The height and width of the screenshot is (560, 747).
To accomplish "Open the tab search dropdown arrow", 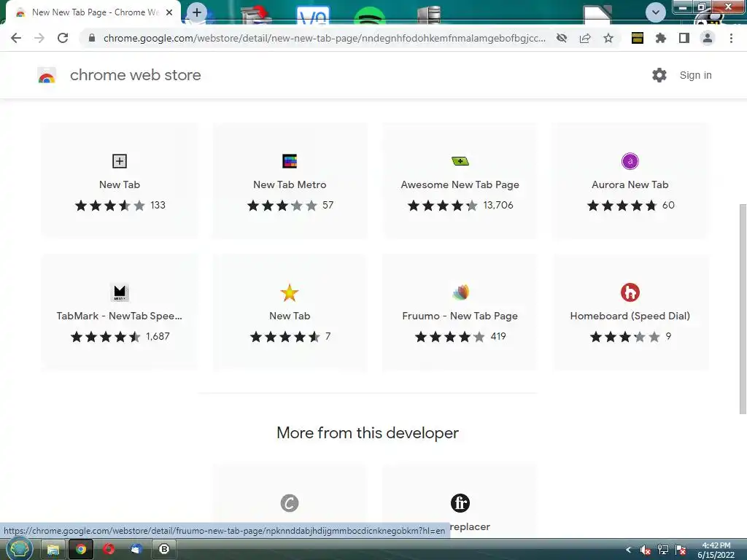I will coord(656,12).
